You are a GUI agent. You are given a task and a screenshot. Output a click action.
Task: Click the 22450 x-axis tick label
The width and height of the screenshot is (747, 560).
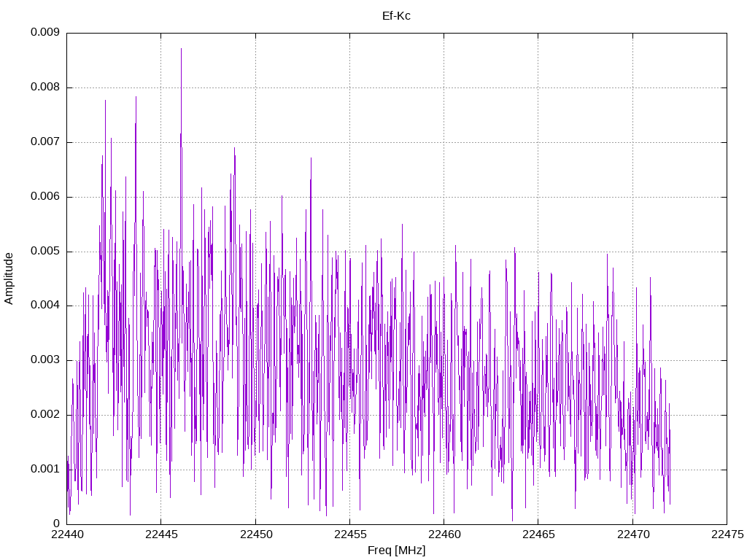click(255, 534)
